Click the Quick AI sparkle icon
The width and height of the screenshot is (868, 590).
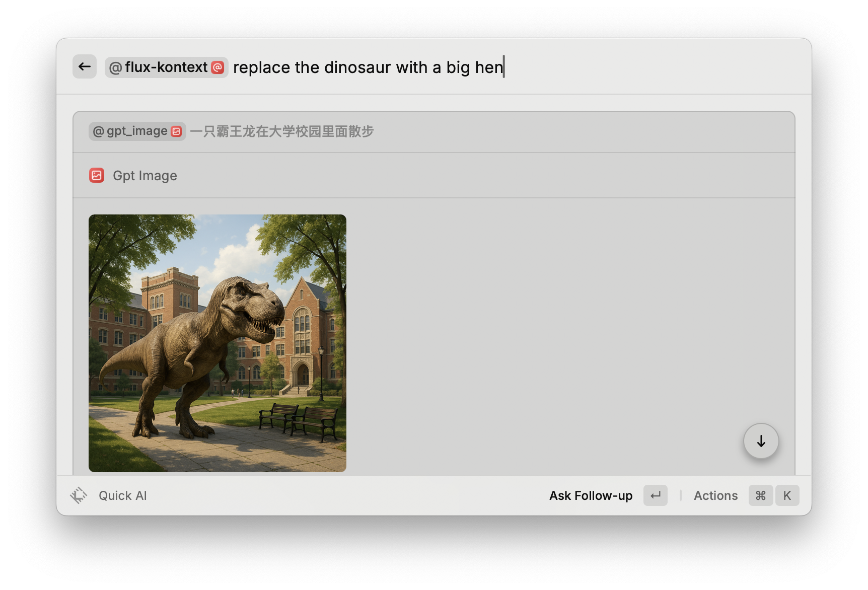tap(79, 495)
